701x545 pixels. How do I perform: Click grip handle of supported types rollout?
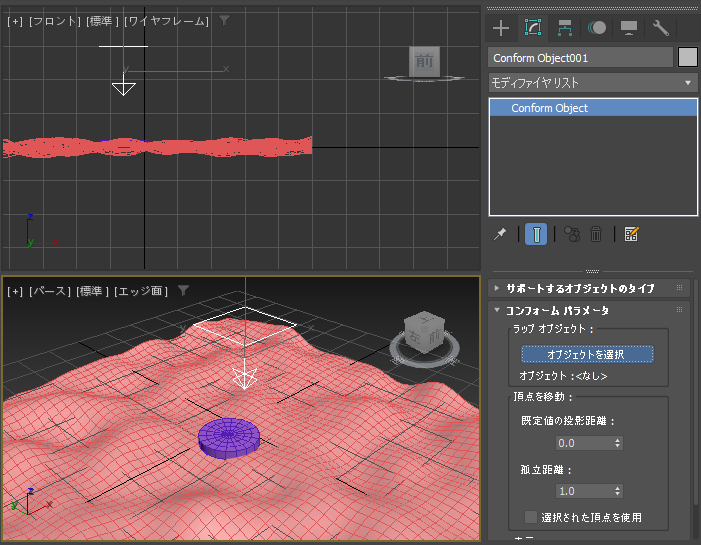coord(680,288)
